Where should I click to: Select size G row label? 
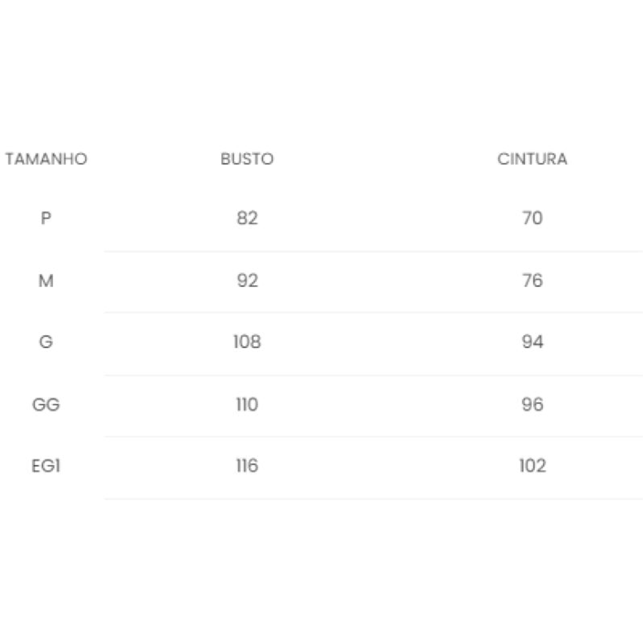[x=46, y=342]
